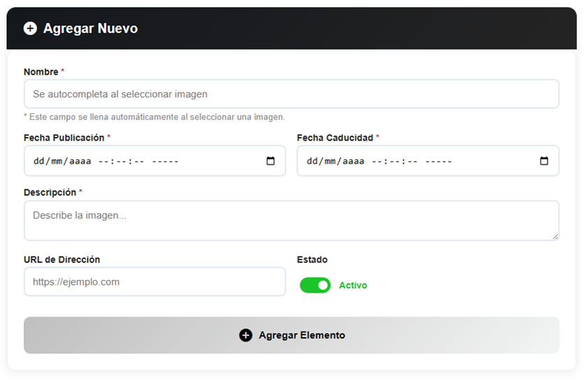Click the Estado field label
This screenshot has width=588, height=382.
click(x=312, y=260)
